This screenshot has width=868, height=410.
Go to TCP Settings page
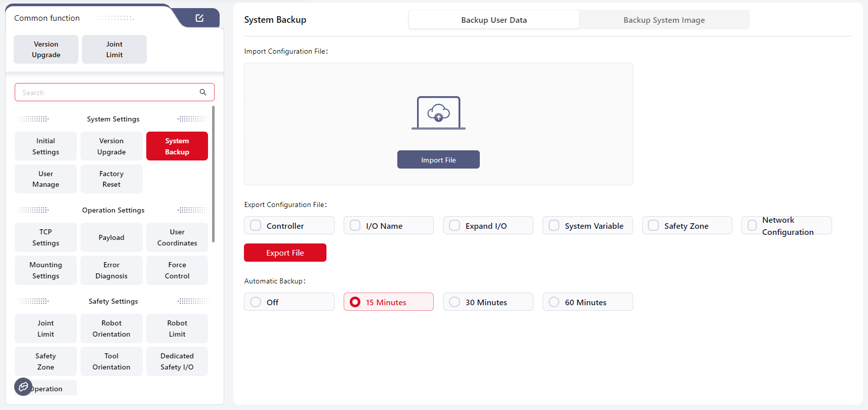point(46,237)
